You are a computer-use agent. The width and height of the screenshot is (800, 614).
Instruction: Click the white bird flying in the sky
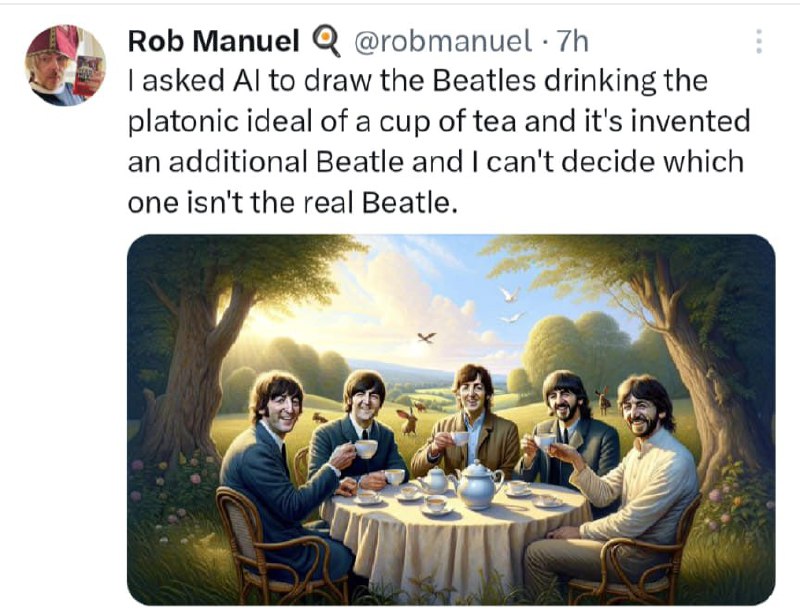pyautogui.click(x=509, y=295)
